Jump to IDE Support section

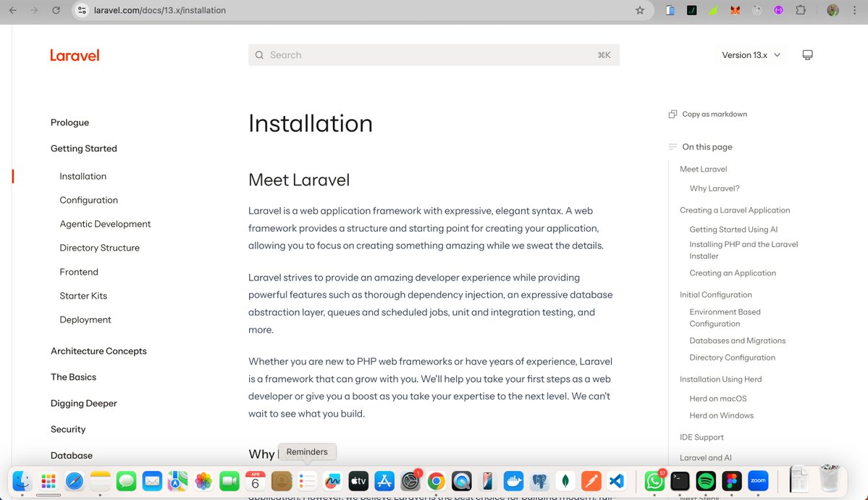tap(701, 438)
